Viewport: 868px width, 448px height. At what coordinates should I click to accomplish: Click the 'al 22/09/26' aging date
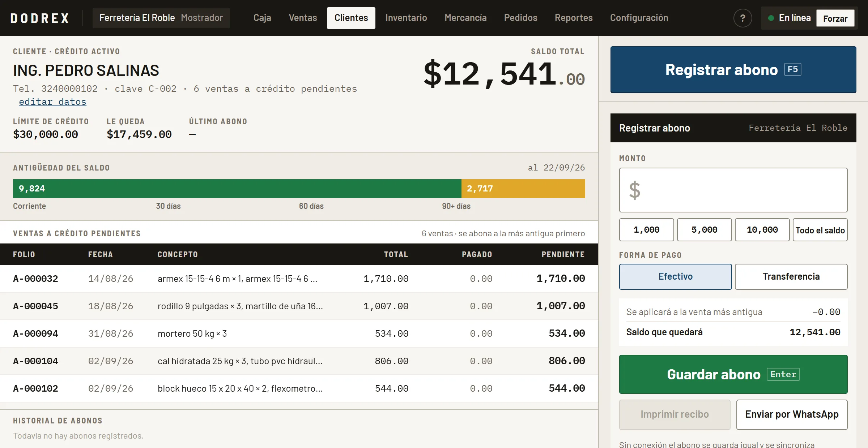556,168
